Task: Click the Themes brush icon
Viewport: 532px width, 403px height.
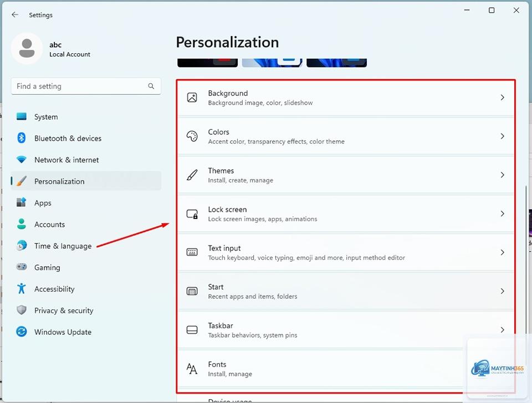Action: 192,175
